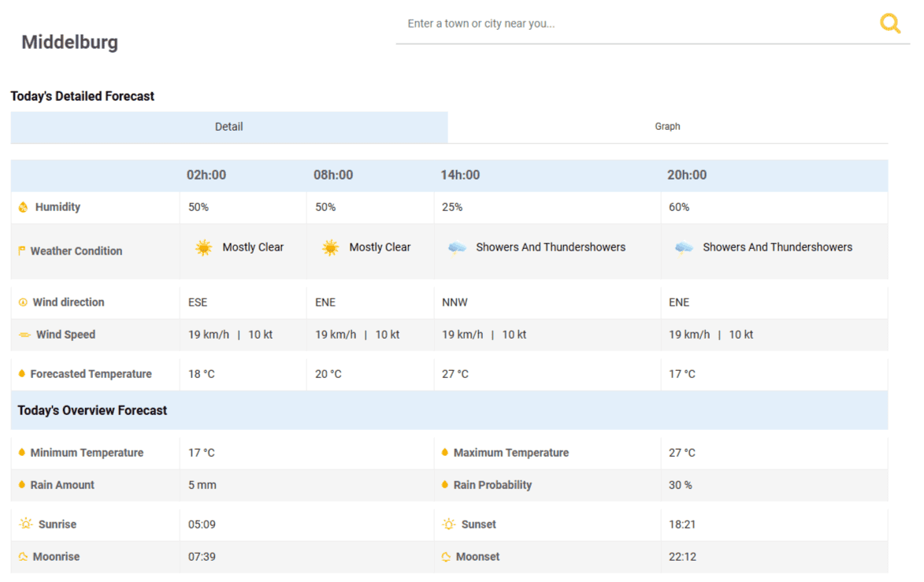
Task: Click the Wind Speed icon
Action: pos(24,335)
